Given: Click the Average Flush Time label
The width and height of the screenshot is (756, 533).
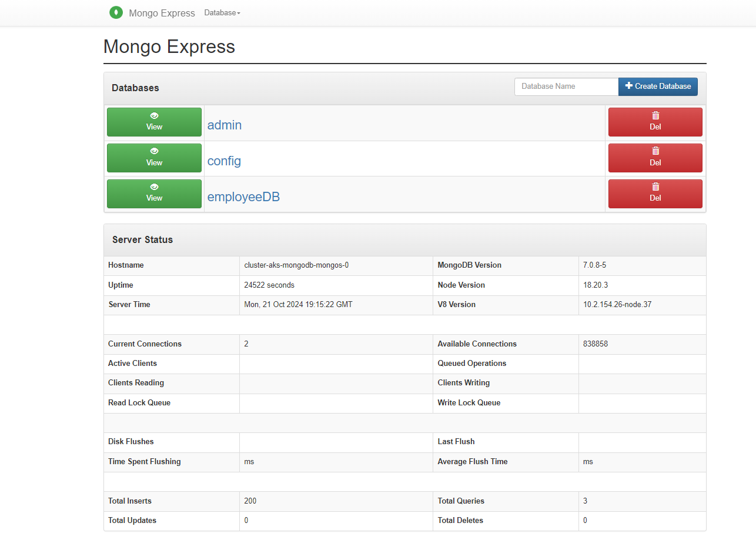Looking at the screenshot, I should click(472, 462).
